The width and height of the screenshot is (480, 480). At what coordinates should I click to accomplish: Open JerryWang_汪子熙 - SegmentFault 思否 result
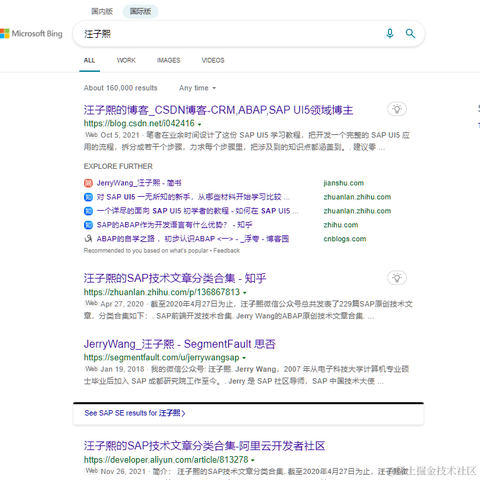coord(180,344)
